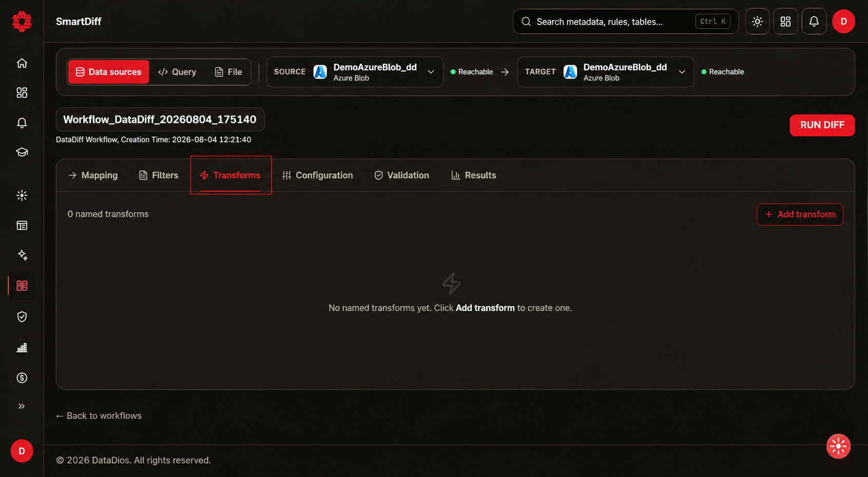Select the Transforms tab
The height and width of the screenshot is (477, 868).
tap(230, 175)
